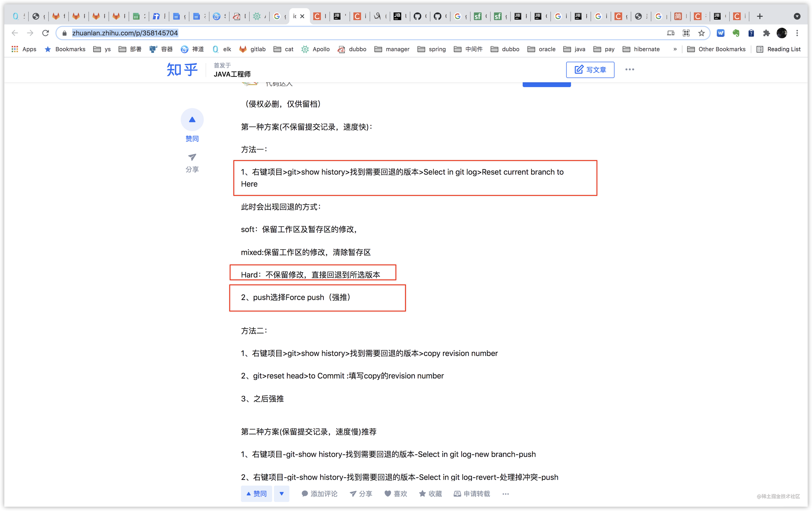Click the 知乎 logo
The image size is (812, 511).
(182, 70)
